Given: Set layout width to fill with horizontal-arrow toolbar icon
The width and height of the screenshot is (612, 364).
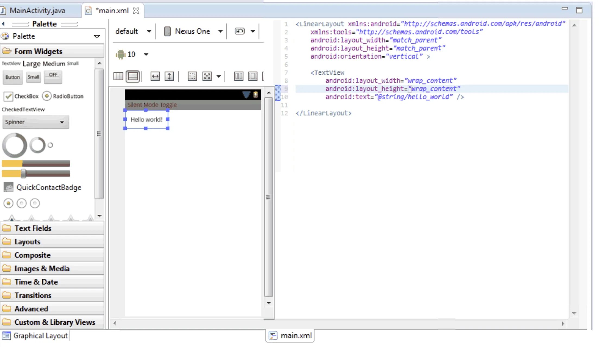Looking at the screenshot, I should 155,76.
